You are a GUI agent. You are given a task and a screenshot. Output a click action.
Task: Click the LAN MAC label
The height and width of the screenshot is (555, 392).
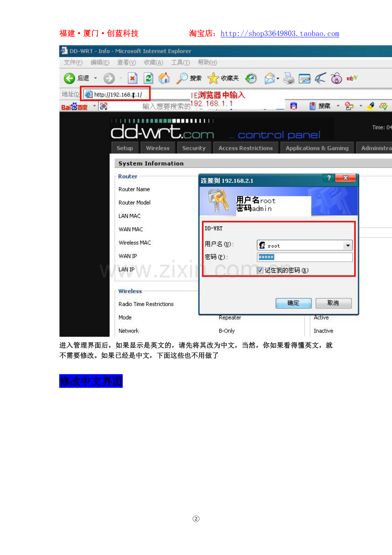(130, 216)
